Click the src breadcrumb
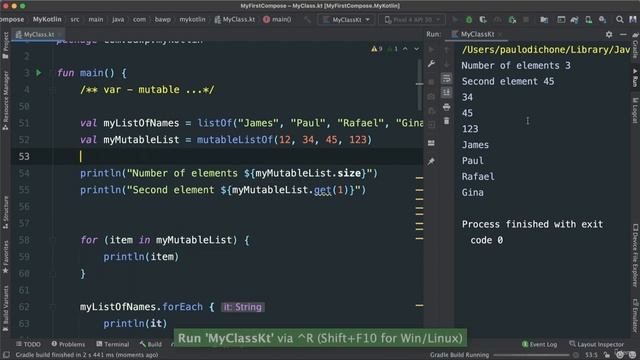Viewport: 640px width, 360px height. pos(75,19)
